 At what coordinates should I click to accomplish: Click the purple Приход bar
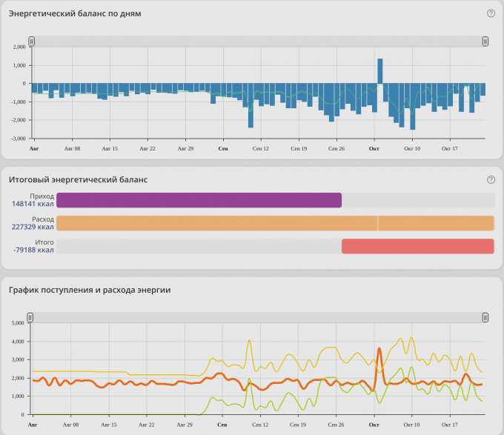(x=199, y=200)
